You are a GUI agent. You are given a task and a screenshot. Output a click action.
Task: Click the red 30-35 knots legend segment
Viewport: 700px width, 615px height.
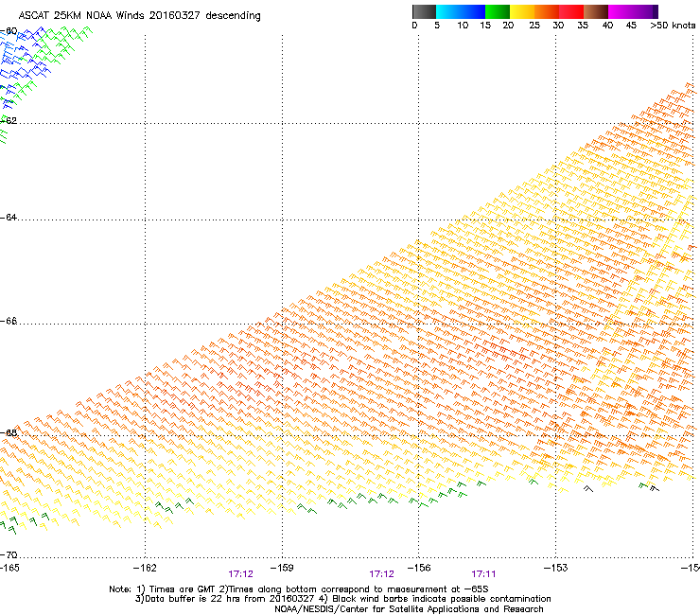[x=571, y=11]
